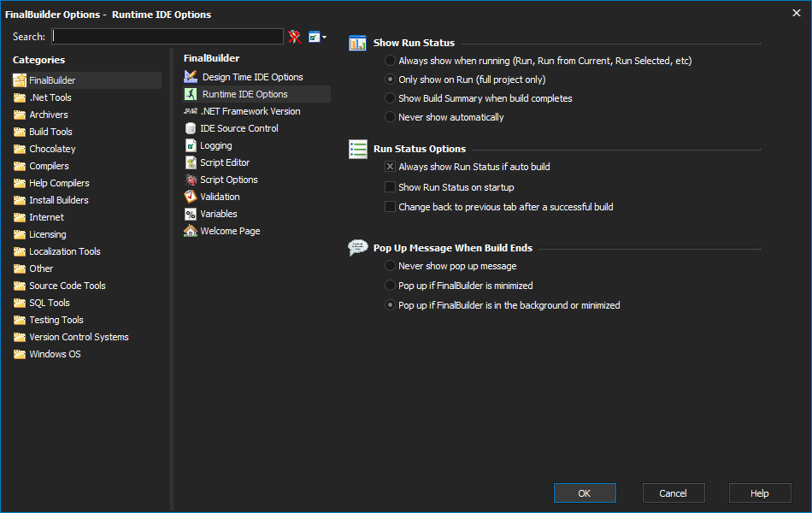Image resolution: width=812 pixels, height=513 pixels.
Task: Open the Version Control Systems category
Action: (x=79, y=337)
